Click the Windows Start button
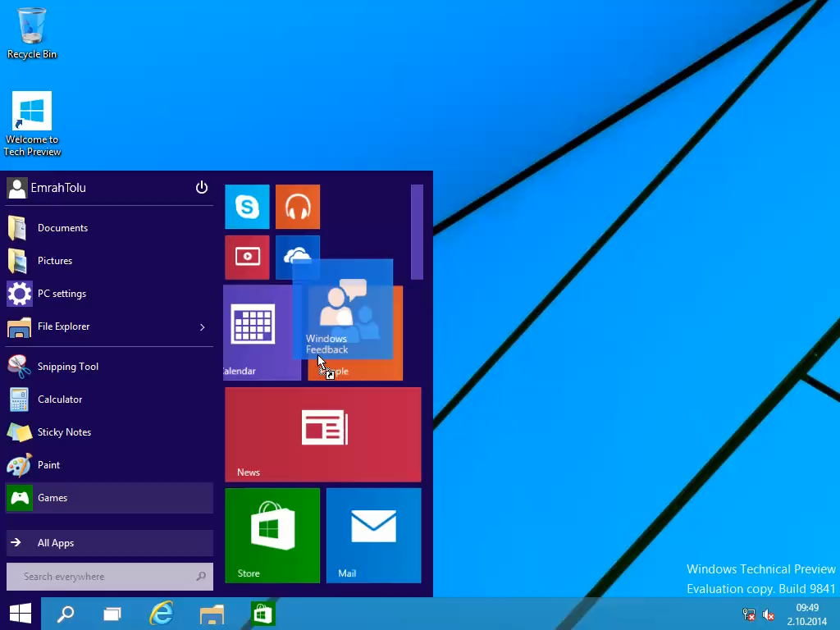Image resolution: width=840 pixels, height=630 pixels. click(21, 614)
